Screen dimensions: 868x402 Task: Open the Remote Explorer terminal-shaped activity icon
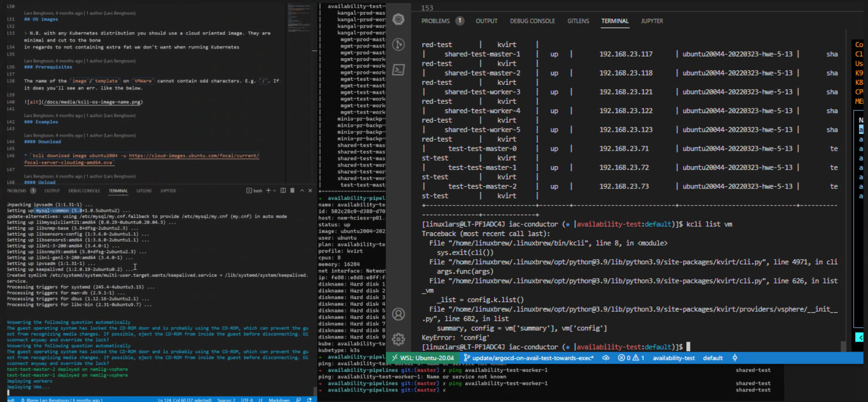click(x=398, y=69)
